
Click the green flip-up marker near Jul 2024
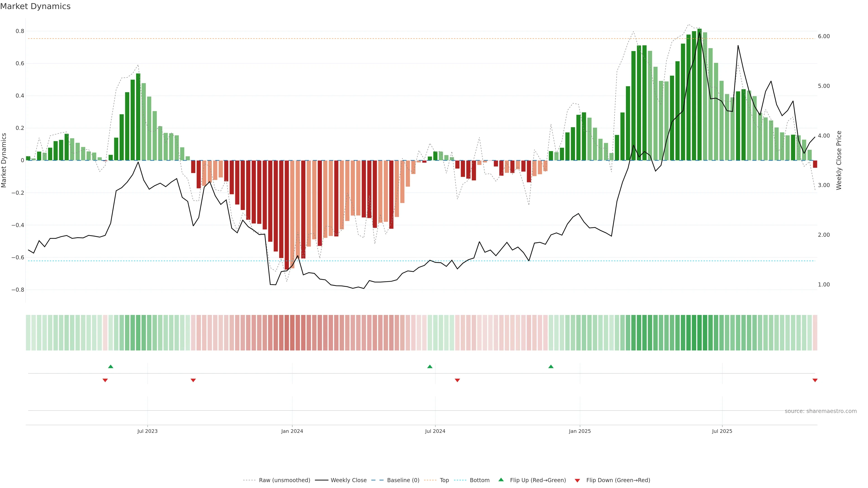tap(430, 366)
